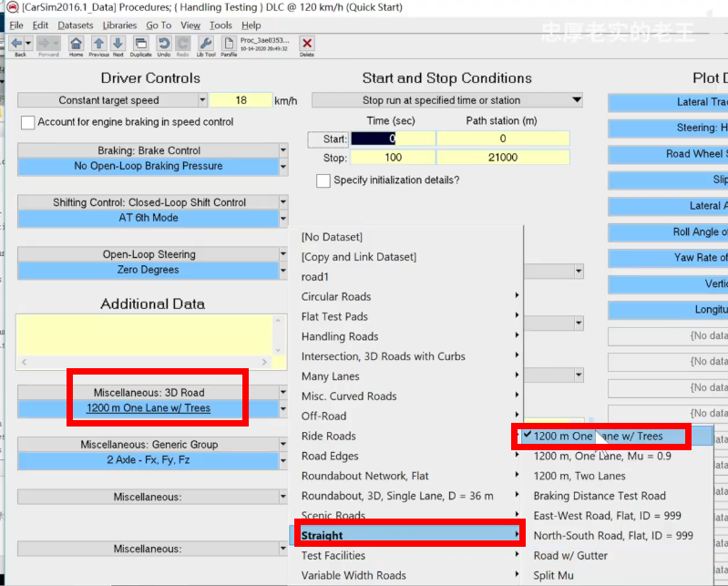Open the Lib Tool wrench icon
The height and width of the screenshot is (586, 728).
point(206,44)
